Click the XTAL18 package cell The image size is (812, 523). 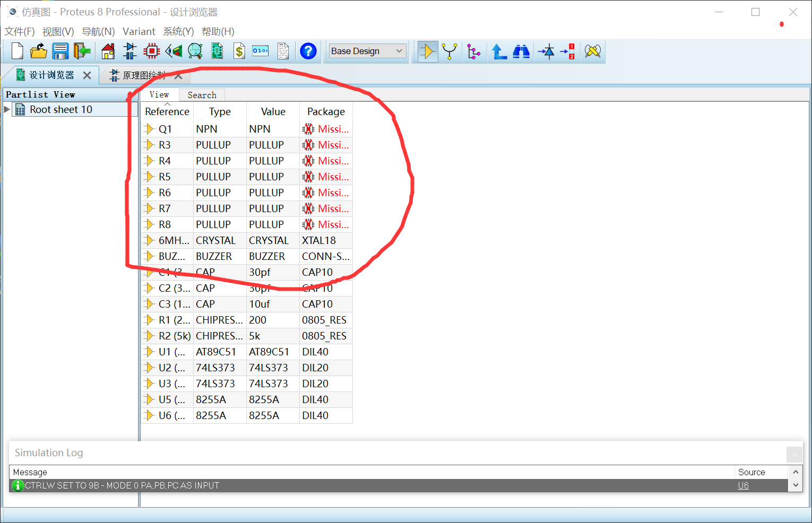[x=326, y=240]
